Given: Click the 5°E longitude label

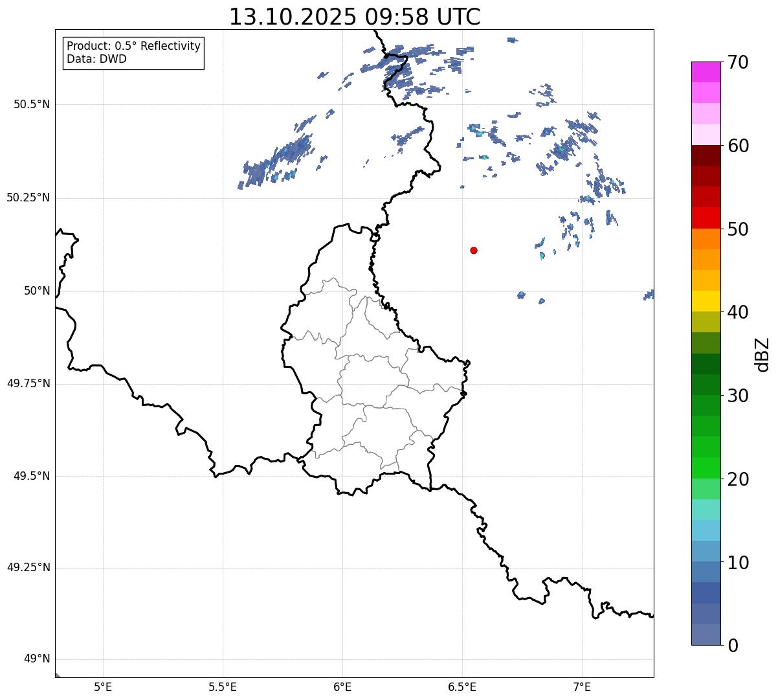Looking at the screenshot, I should 103,687.
